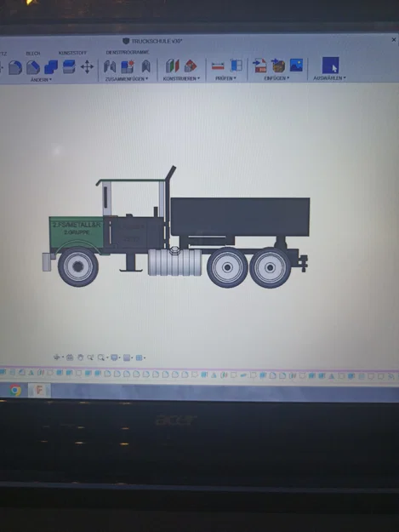Select the TRUCKSCHULE v30 document tab

[x=152, y=41]
